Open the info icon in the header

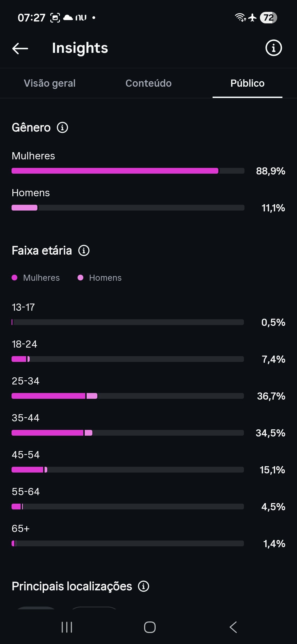point(273,48)
